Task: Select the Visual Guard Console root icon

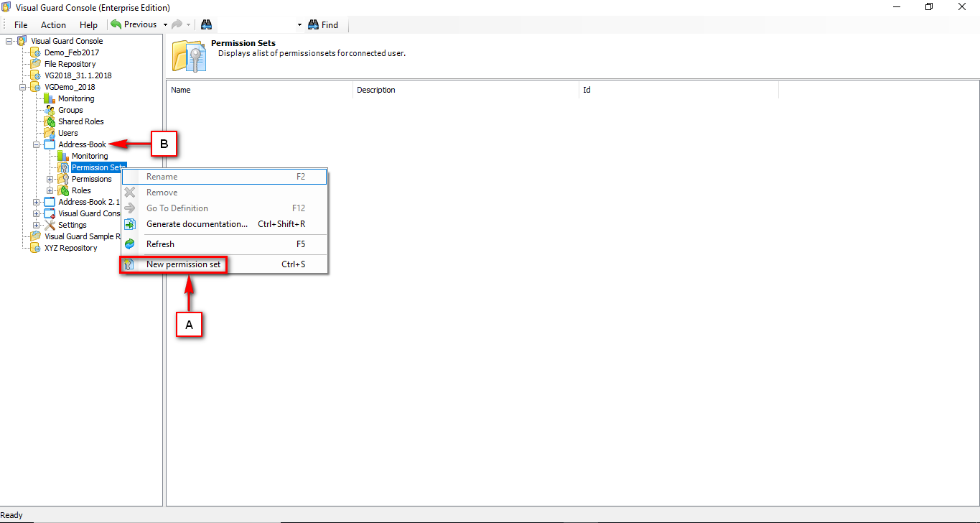Action: tap(22, 41)
